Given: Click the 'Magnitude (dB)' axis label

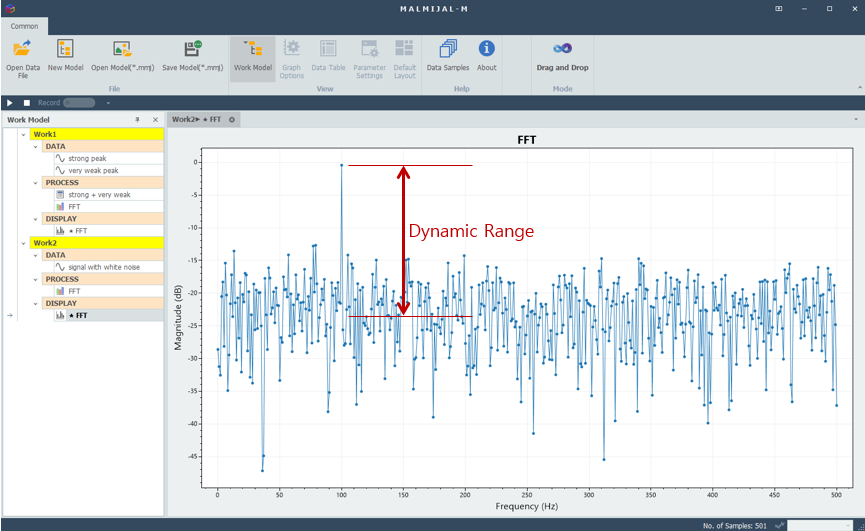Looking at the screenshot, I should [x=178, y=318].
